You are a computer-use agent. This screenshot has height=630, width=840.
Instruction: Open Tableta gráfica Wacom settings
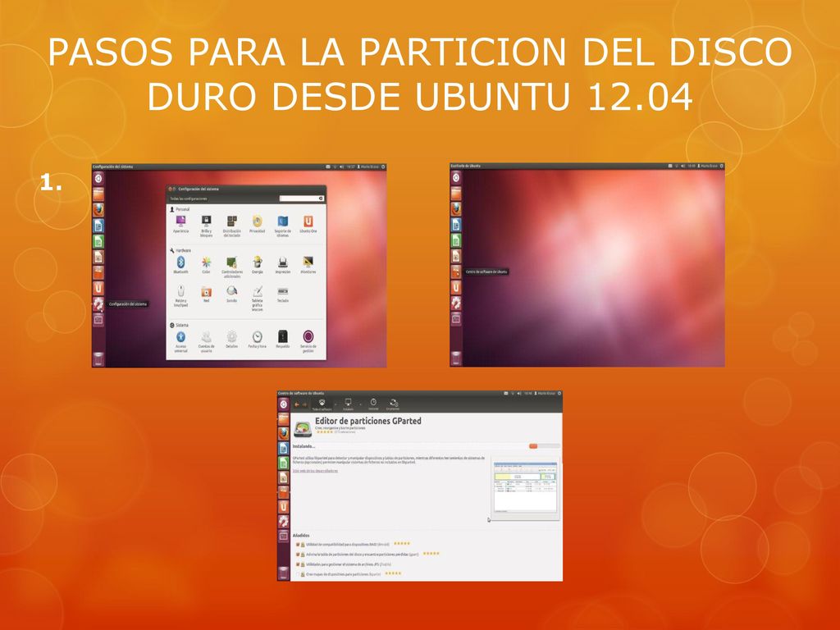click(x=257, y=298)
